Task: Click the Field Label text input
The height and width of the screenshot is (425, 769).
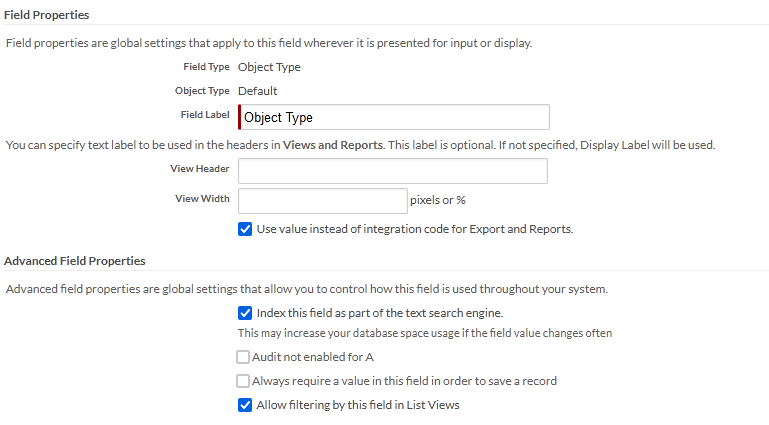Action: (x=394, y=117)
